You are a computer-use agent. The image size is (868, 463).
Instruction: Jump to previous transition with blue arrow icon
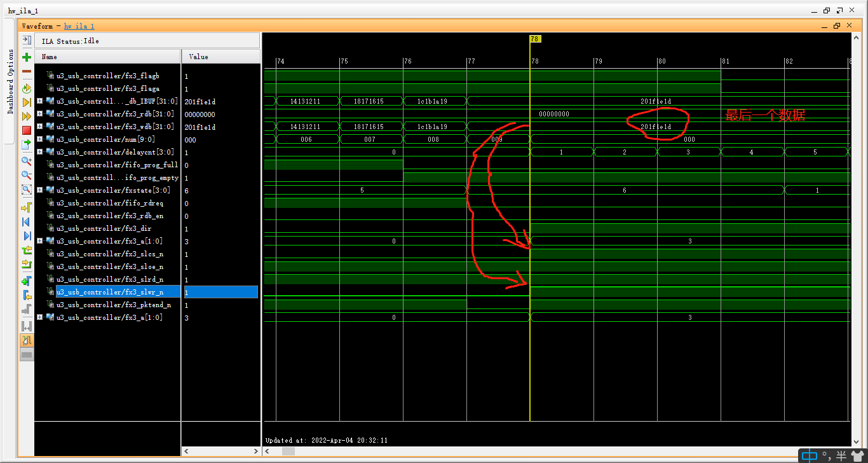[x=27, y=221]
